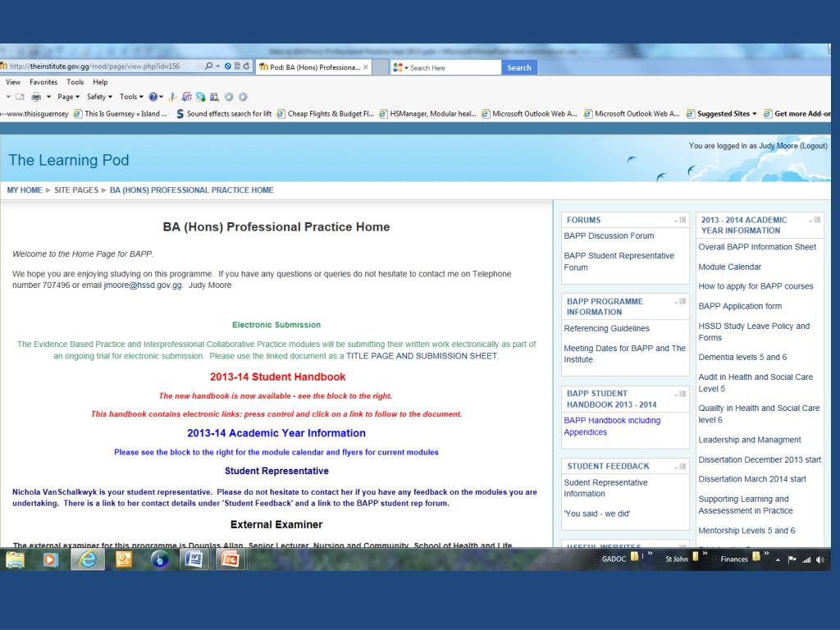The height and width of the screenshot is (630, 840).
Task: Open Windows Media Player from the taskbar
Action: click(x=50, y=559)
